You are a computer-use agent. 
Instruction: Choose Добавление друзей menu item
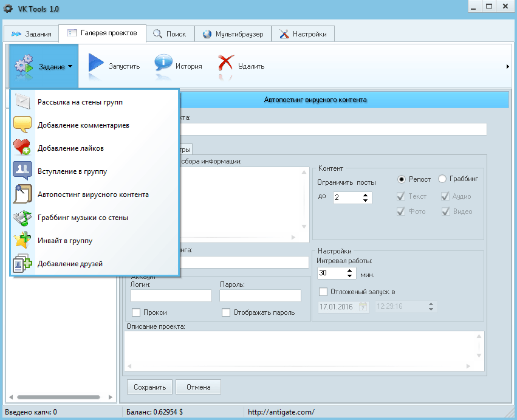pyautogui.click(x=95, y=263)
